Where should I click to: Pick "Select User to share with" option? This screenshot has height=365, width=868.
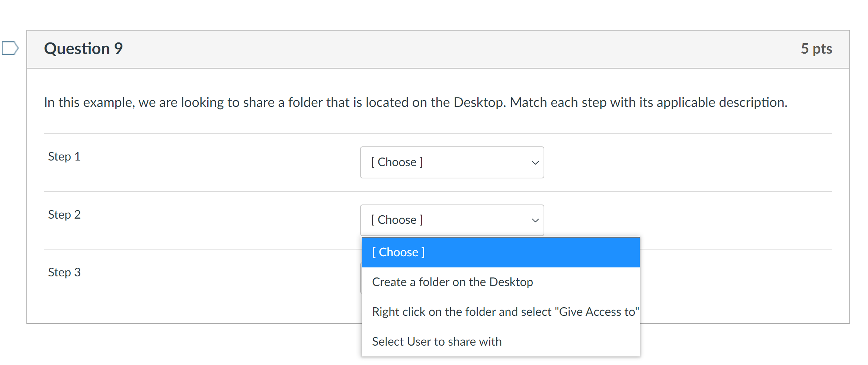tap(501, 342)
